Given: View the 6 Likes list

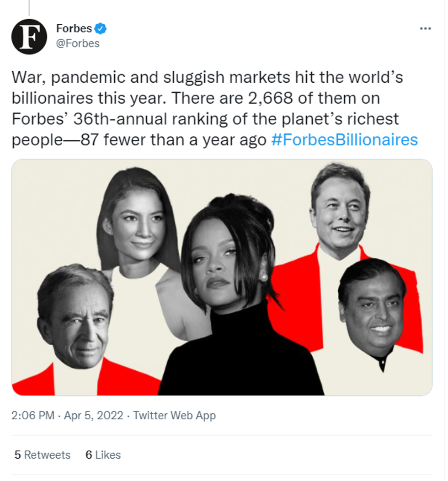Looking at the screenshot, I should pos(103,455).
